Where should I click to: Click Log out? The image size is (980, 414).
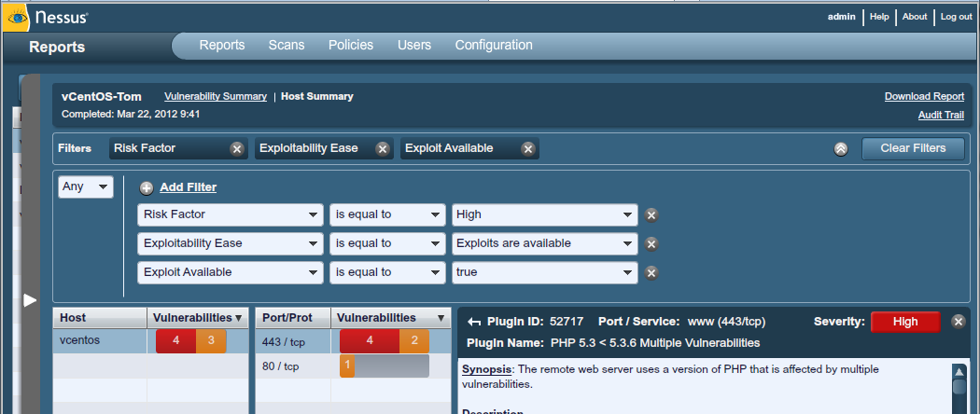point(957,17)
